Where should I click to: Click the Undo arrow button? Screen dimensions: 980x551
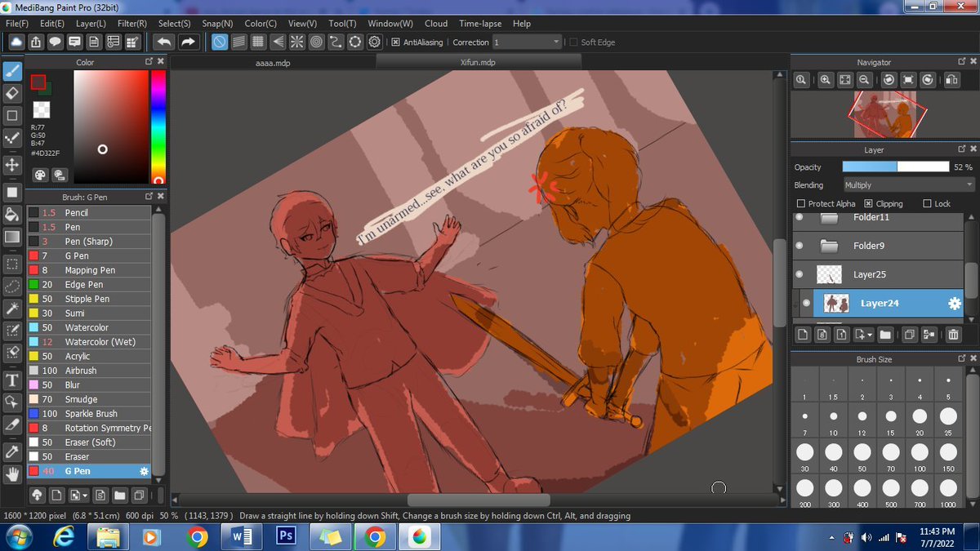pos(163,42)
